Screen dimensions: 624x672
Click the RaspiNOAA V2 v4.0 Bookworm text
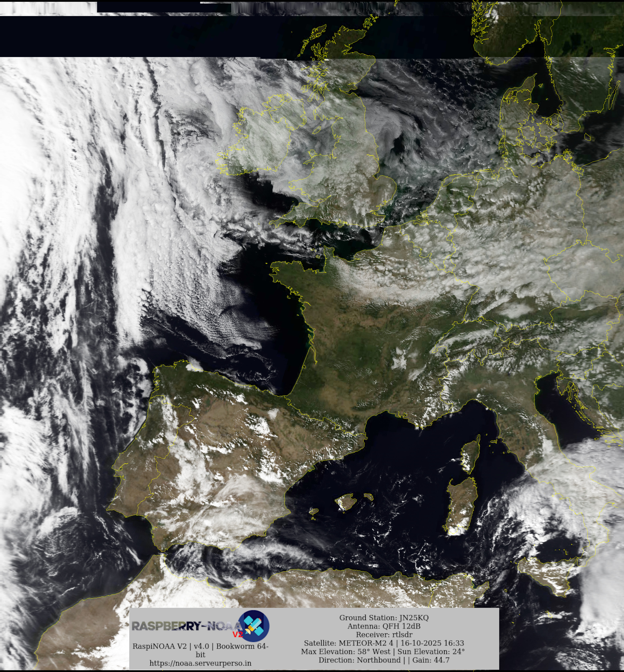click(x=200, y=646)
